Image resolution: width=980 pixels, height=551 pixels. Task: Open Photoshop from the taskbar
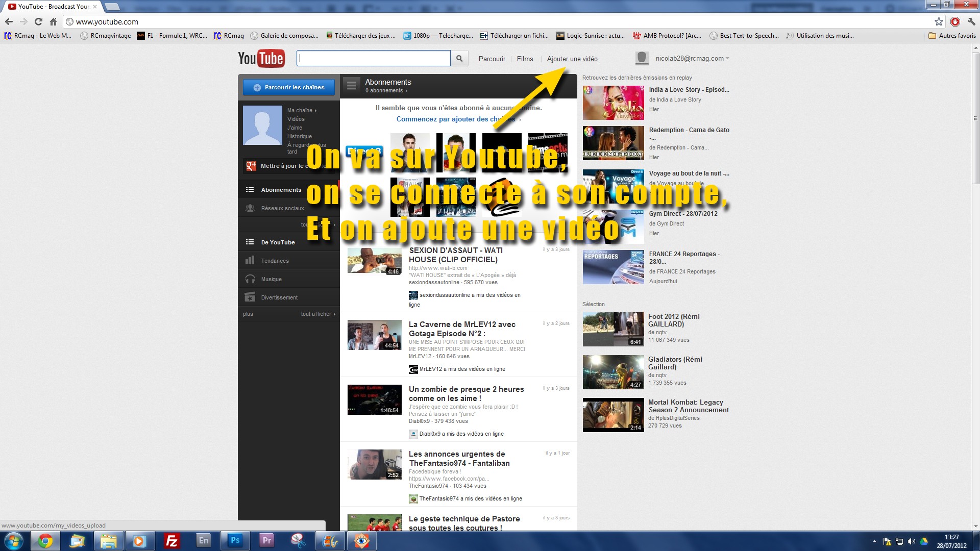point(235,540)
